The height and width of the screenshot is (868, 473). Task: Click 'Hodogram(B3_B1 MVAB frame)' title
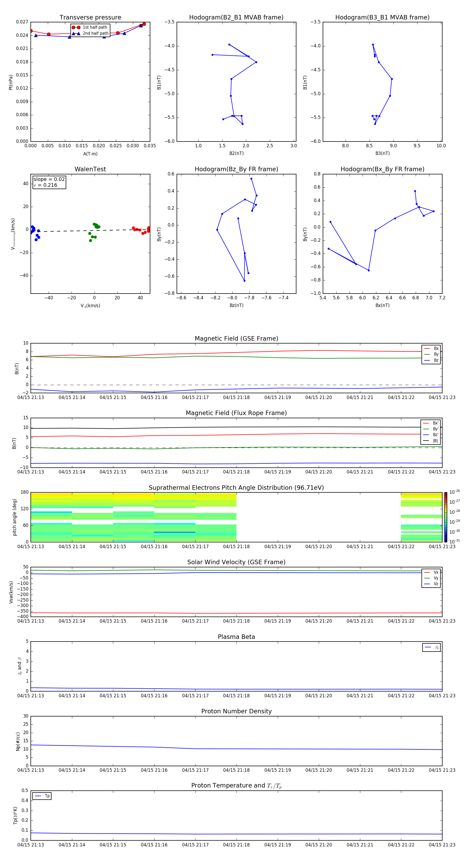pyautogui.click(x=382, y=17)
